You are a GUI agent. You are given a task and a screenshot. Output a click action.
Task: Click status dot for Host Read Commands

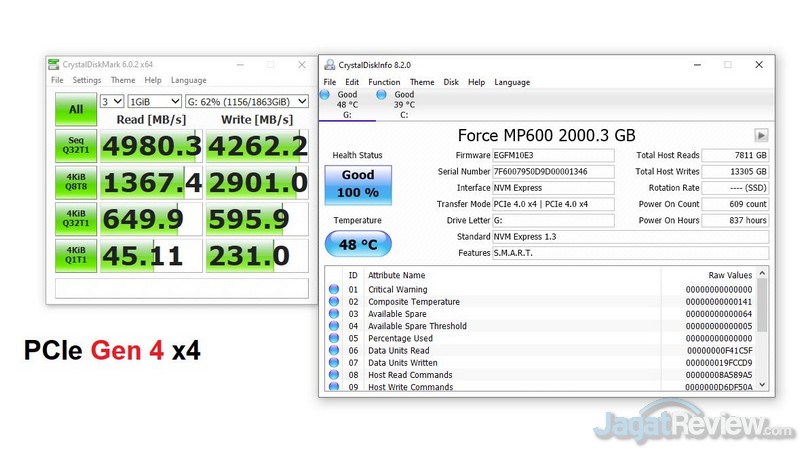tap(334, 375)
